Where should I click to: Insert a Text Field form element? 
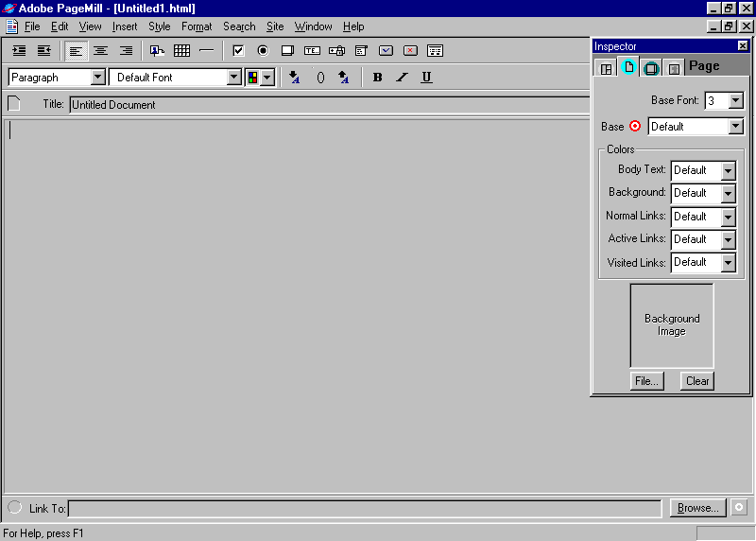click(x=312, y=51)
